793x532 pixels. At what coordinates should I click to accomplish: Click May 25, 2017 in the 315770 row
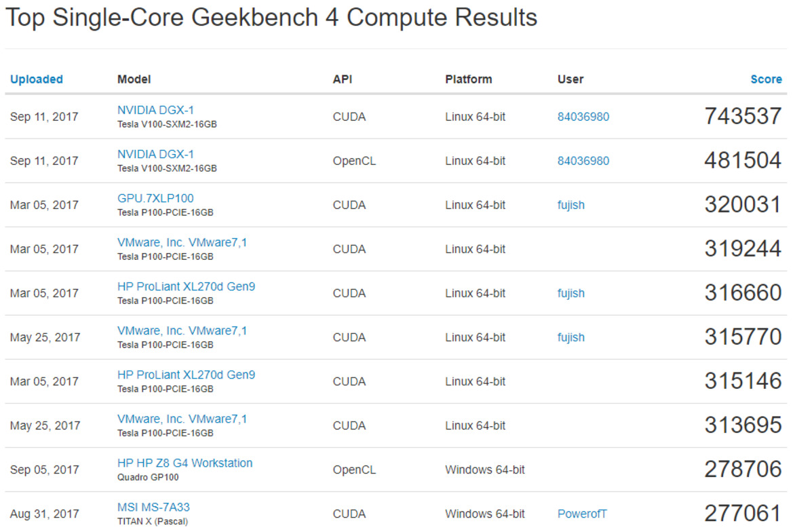point(45,337)
